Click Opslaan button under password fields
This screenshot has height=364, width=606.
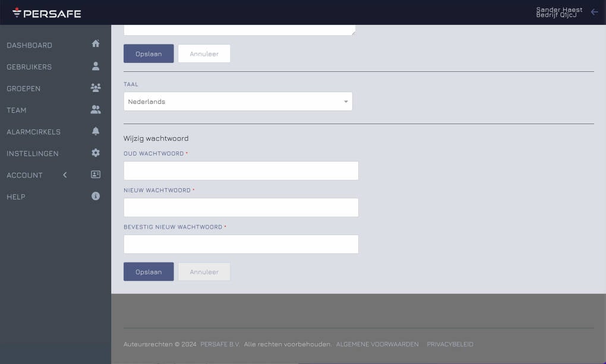[149, 271]
